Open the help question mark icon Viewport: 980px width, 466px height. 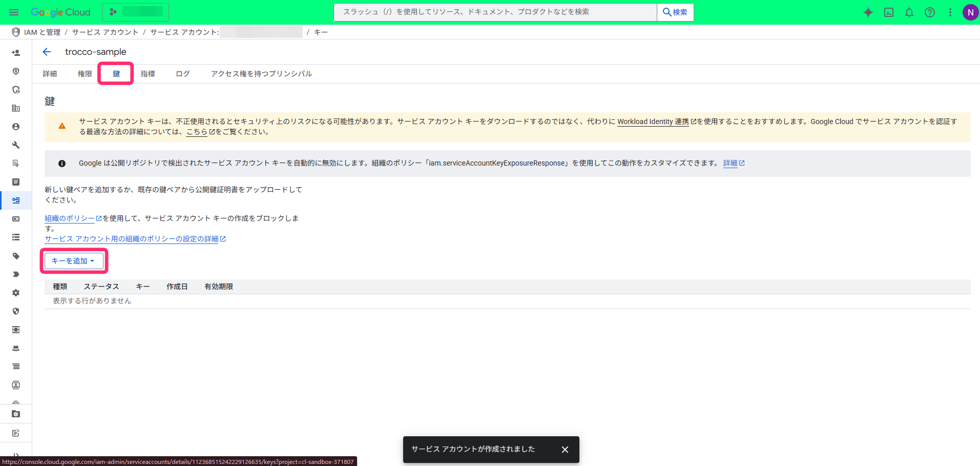coord(930,12)
